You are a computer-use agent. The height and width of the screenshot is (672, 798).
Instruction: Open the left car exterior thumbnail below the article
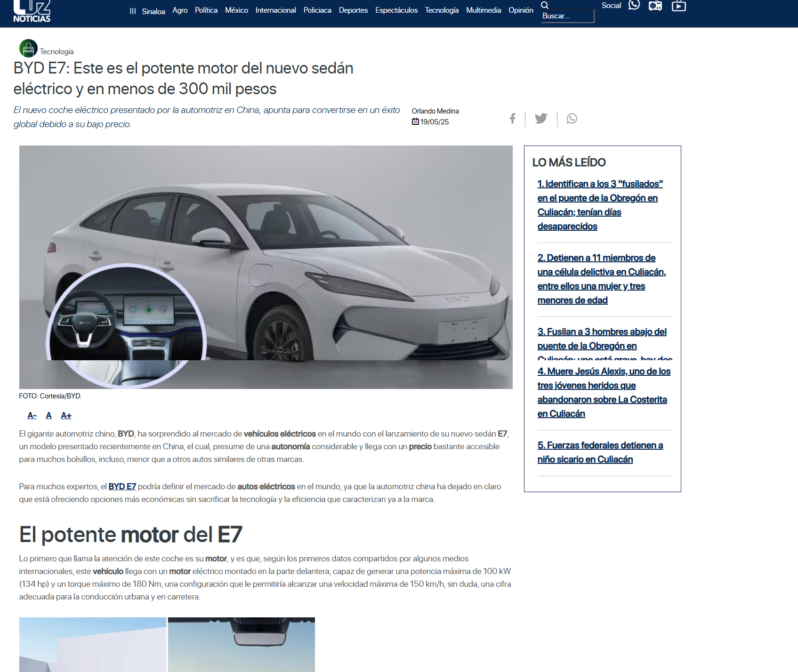coord(93,645)
